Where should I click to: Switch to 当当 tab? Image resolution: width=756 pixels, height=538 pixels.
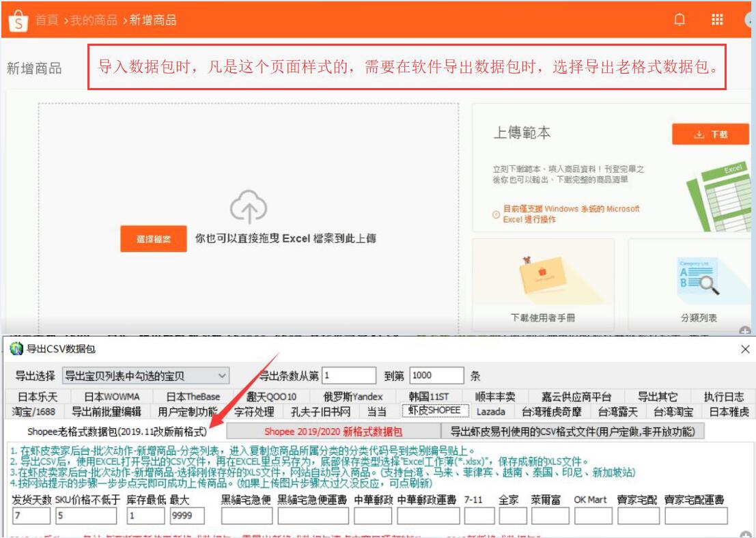(x=376, y=412)
